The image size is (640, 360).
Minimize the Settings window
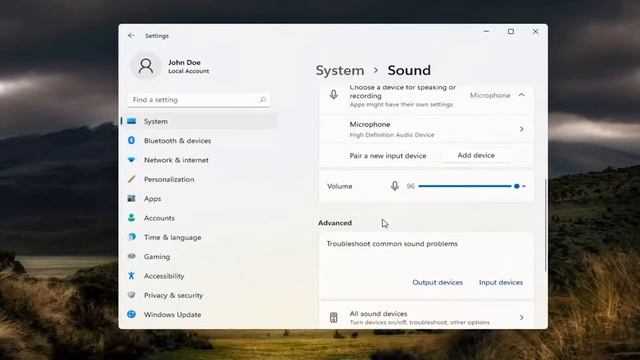tap(486, 31)
